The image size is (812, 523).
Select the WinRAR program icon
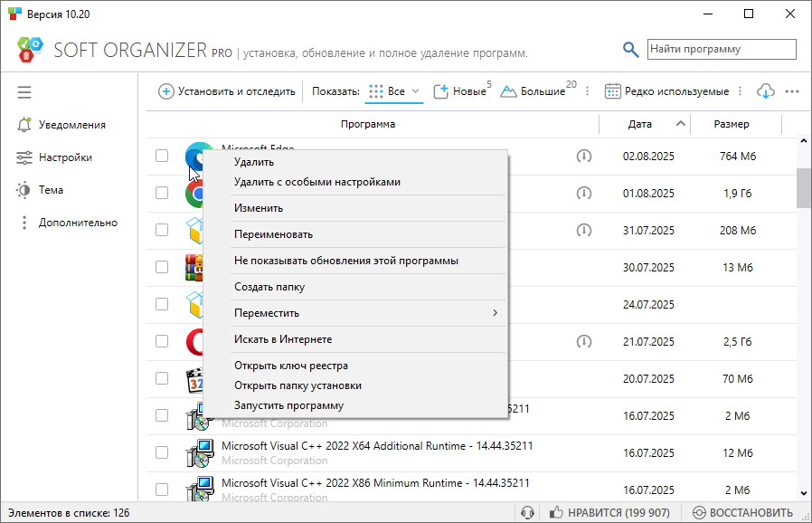coord(194,268)
